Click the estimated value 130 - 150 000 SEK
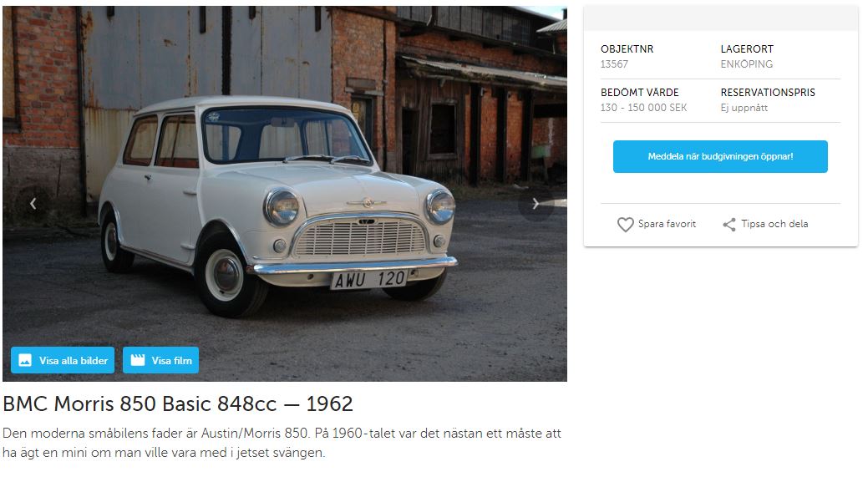Viewport: 868px width, 477px height. tap(644, 108)
